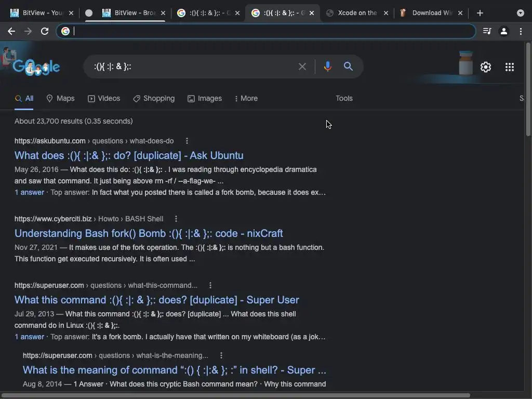Open the tab search dropdown arrow
Screen dimensions: 532x399
coord(521,13)
